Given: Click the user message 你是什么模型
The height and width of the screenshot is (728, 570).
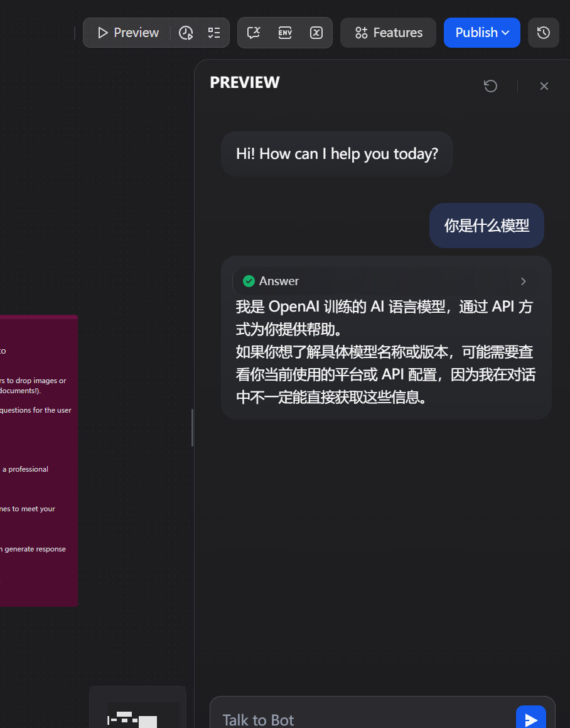Looking at the screenshot, I should click(487, 225).
